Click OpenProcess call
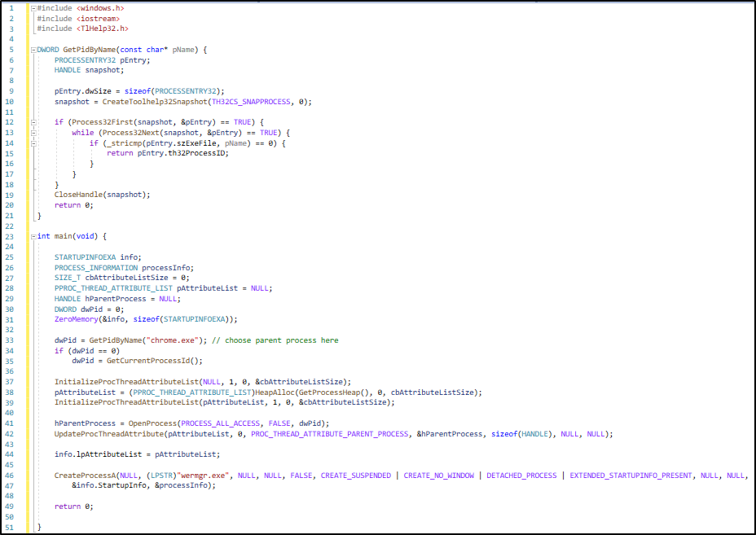The height and width of the screenshot is (535, 756). 153,423
